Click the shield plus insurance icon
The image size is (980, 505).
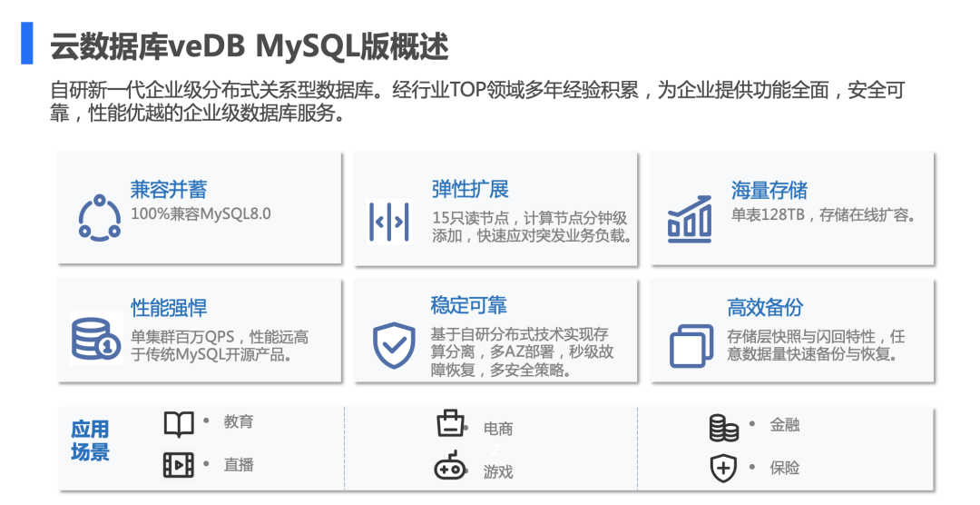click(724, 468)
